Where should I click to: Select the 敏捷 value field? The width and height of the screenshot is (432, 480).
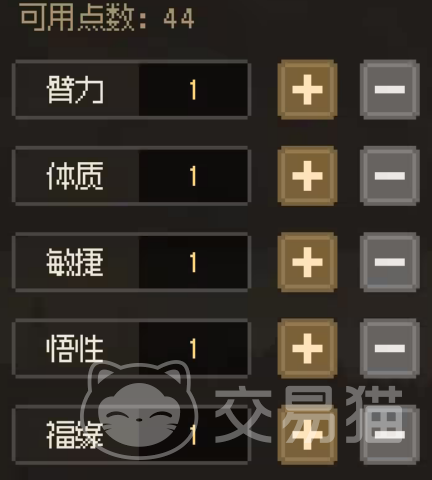coord(193,262)
